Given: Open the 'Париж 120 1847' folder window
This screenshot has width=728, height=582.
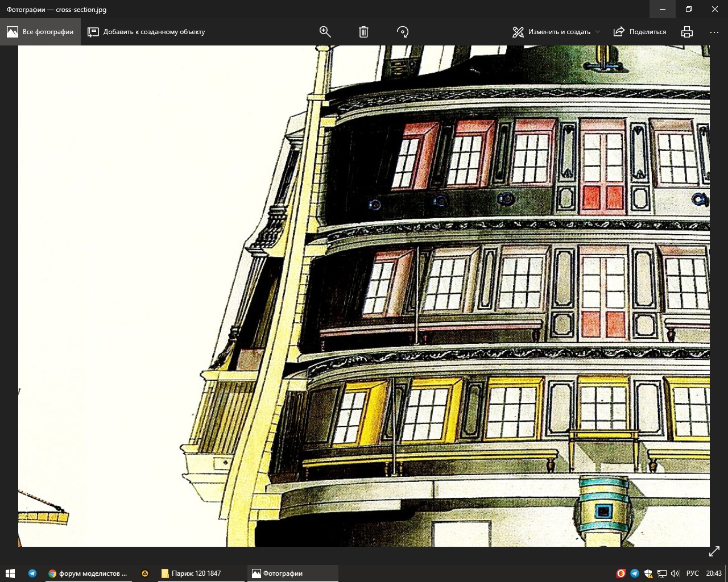Looking at the screenshot, I should pos(191,573).
